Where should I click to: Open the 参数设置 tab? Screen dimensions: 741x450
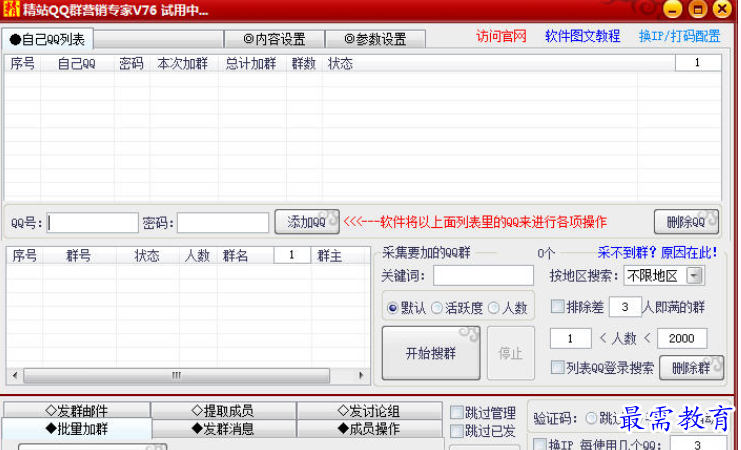375,39
